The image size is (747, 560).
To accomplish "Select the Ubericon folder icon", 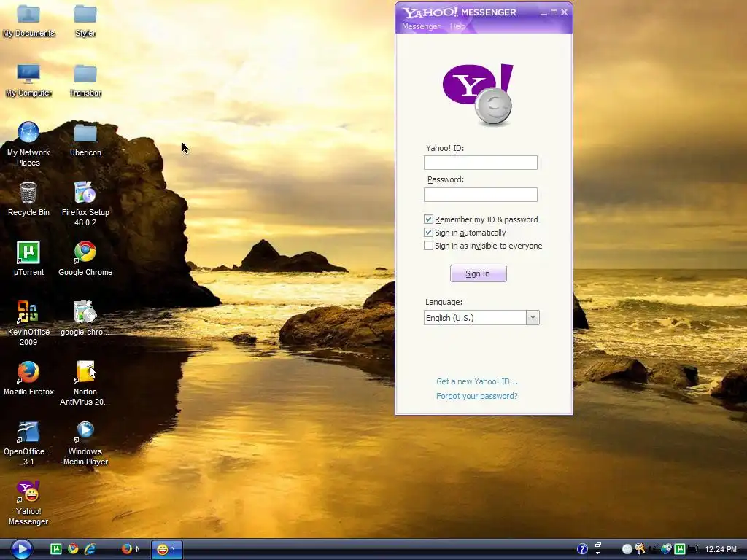I will coord(85,140).
